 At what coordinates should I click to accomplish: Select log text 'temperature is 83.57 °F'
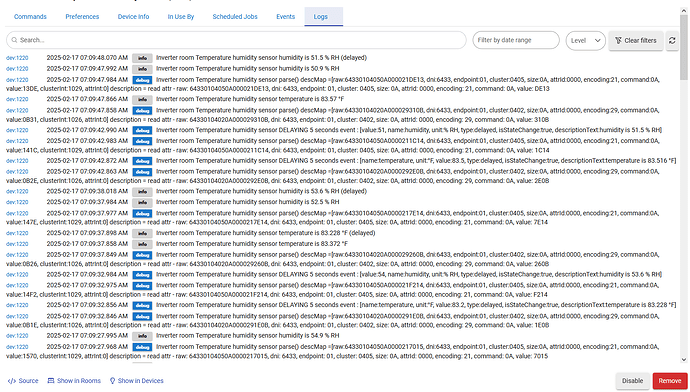pyautogui.click(x=312, y=99)
